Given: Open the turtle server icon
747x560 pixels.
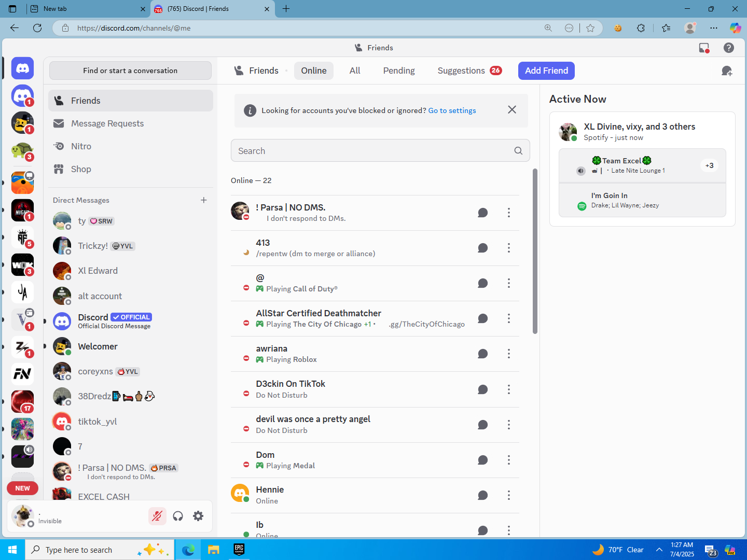Looking at the screenshot, I should point(22,151).
